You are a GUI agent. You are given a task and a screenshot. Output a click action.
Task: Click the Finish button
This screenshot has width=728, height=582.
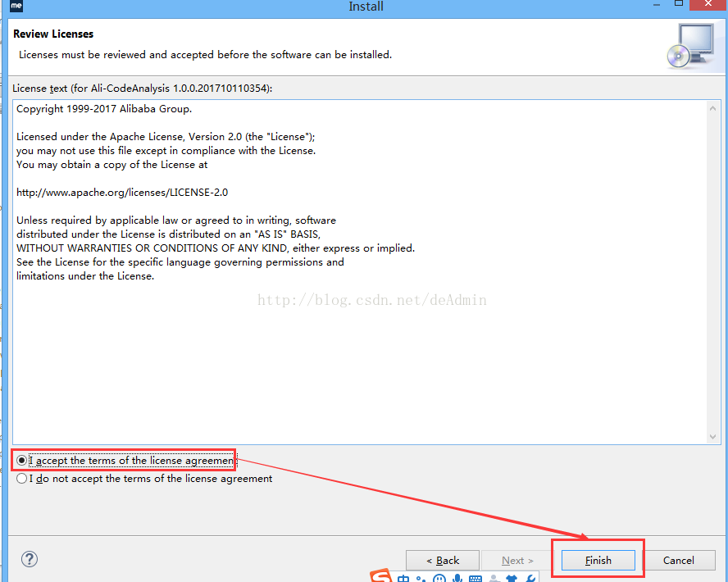[x=598, y=560]
